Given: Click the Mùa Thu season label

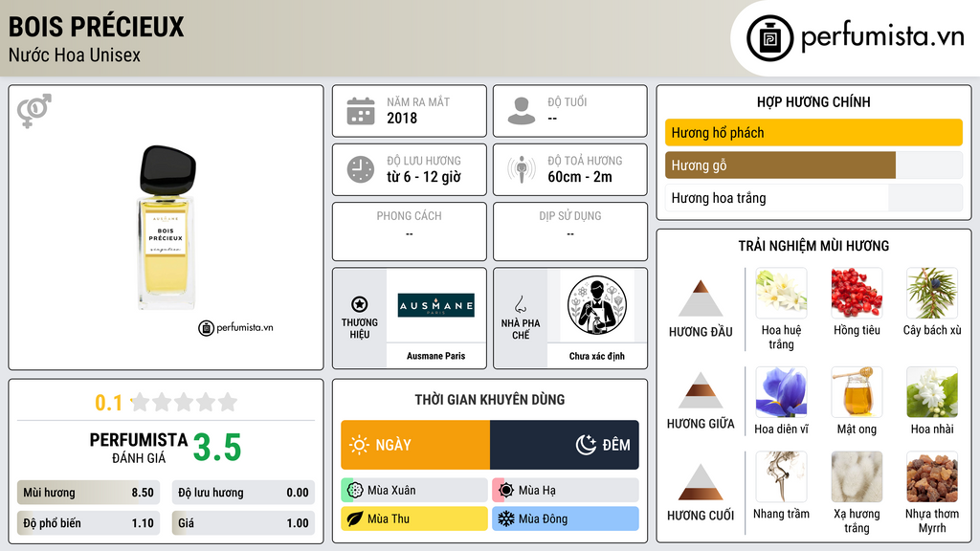Looking at the screenshot, I should (x=389, y=518).
